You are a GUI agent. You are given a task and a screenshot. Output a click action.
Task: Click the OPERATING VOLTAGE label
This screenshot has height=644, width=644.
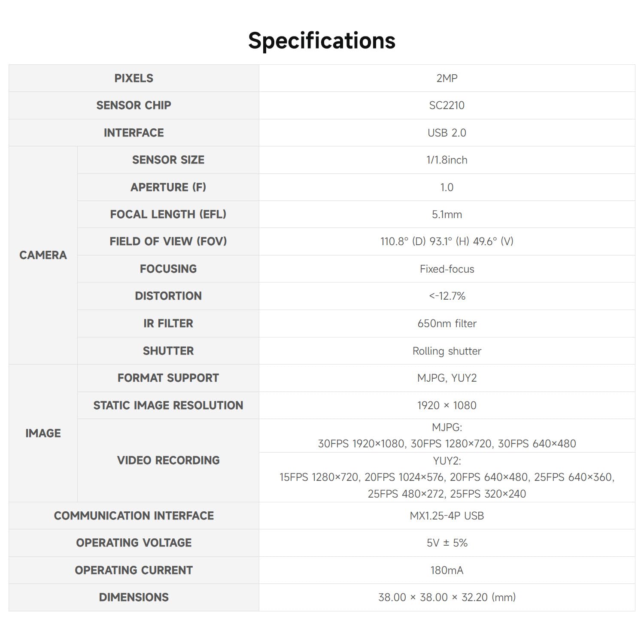tap(134, 543)
